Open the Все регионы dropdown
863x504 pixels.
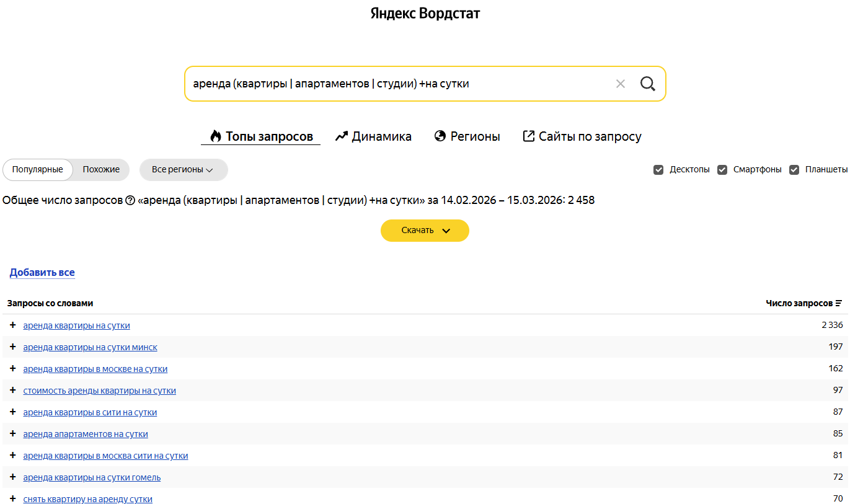coord(184,170)
